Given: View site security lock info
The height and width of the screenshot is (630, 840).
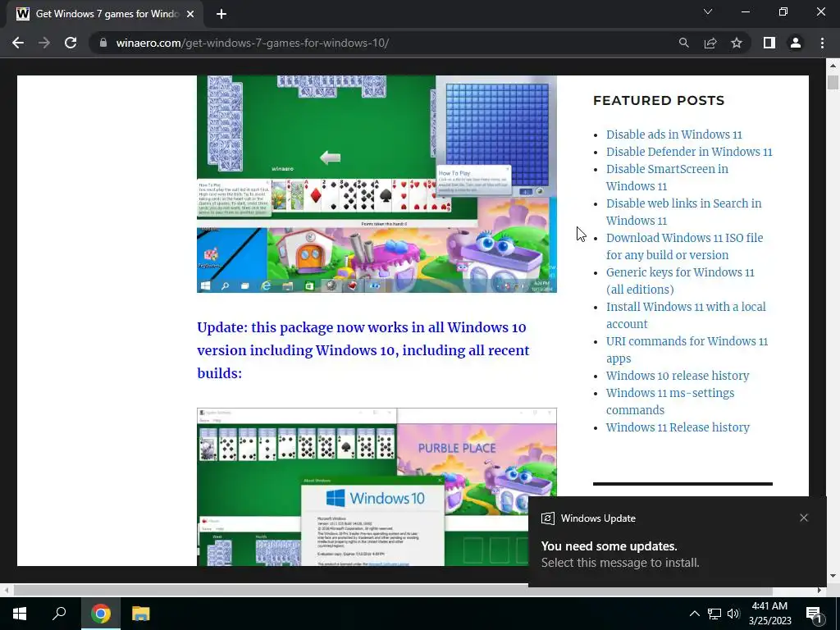Looking at the screenshot, I should [103, 43].
